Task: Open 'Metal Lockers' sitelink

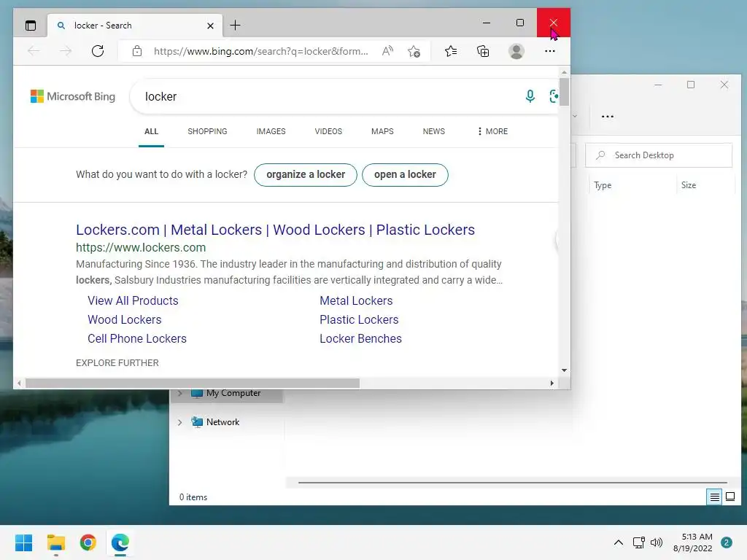Action: (356, 300)
